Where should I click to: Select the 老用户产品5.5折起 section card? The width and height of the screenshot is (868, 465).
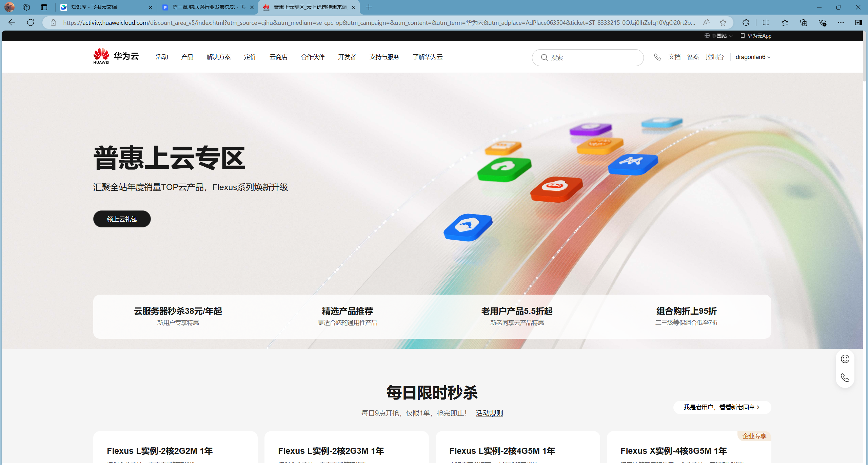[x=517, y=316]
